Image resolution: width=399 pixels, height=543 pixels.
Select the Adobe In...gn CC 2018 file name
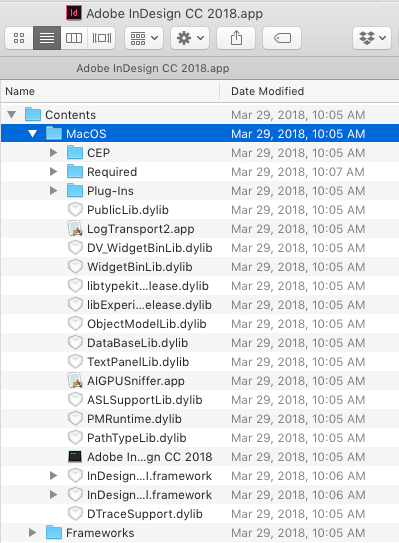[x=150, y=457]
